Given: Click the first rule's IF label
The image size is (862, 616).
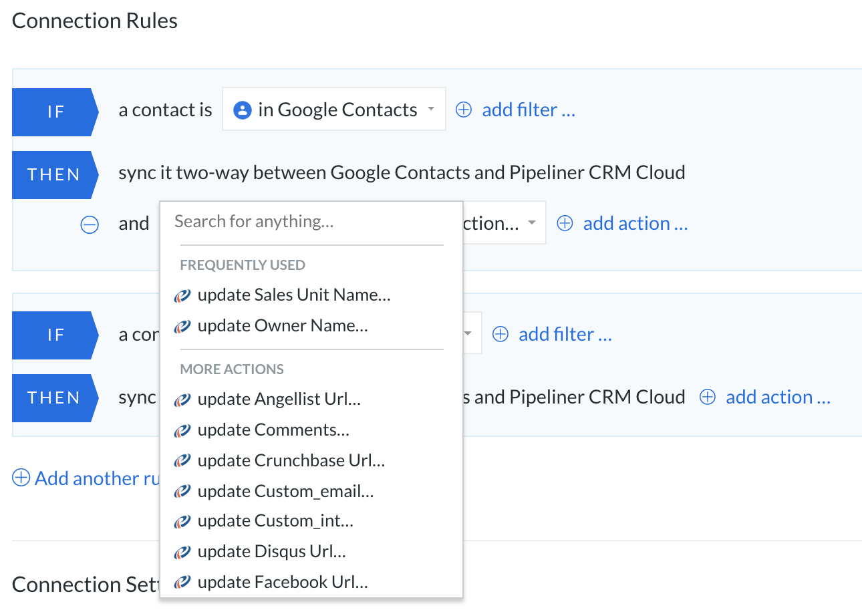Looking at the screenshot, I should [55, 112].
